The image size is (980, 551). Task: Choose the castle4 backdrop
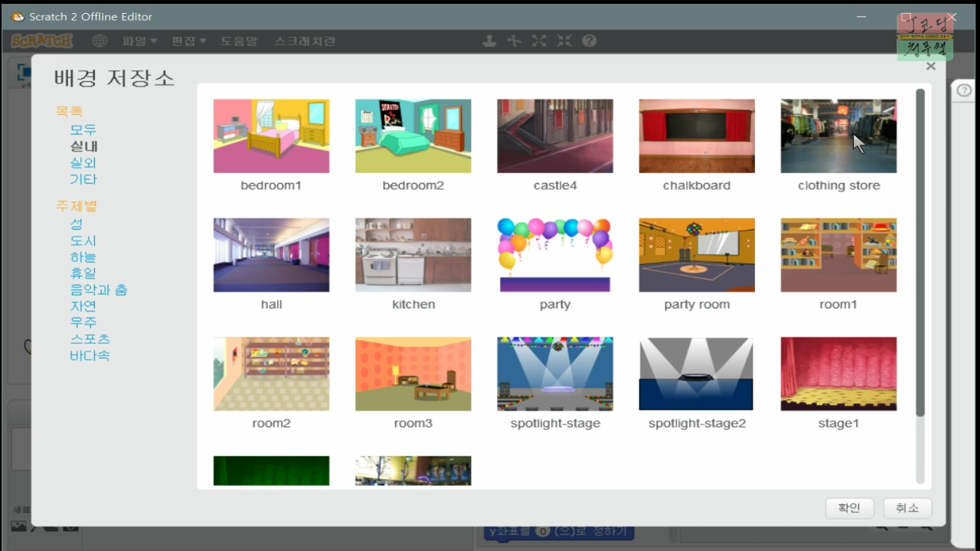[x=555, y=136]
